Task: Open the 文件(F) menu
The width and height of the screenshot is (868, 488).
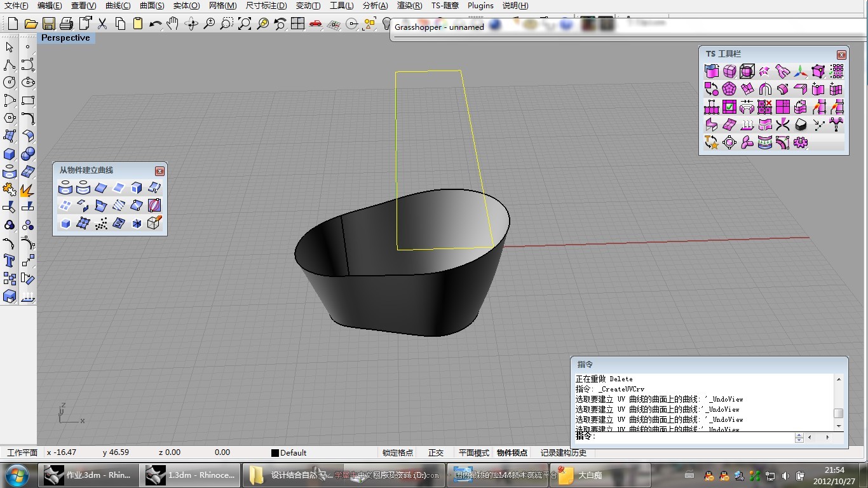Action: pyautogui.click(x=17, y=6)
